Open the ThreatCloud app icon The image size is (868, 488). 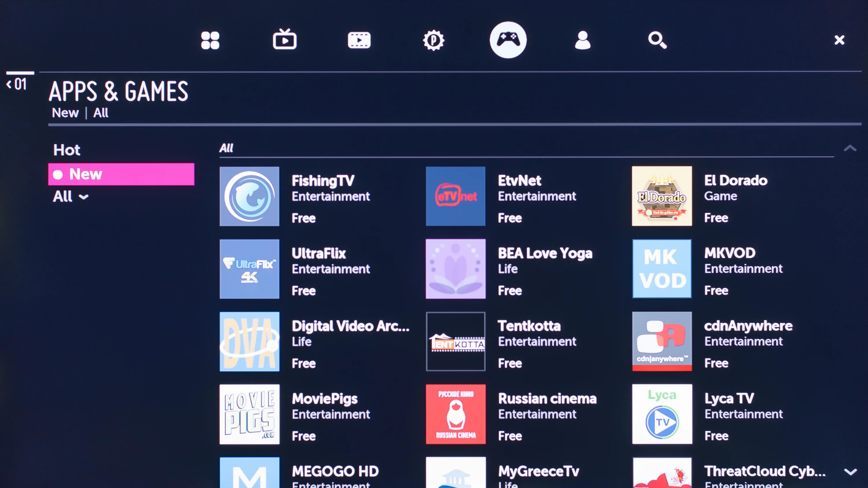[x=662, y=472]
